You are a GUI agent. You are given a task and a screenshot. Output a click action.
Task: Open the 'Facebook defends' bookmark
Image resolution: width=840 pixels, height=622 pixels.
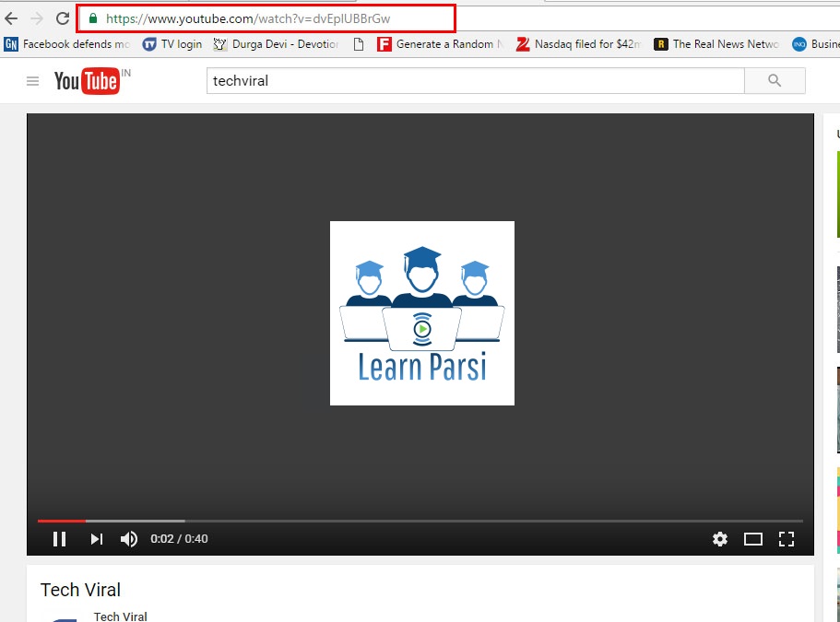[x=67, y=44]
